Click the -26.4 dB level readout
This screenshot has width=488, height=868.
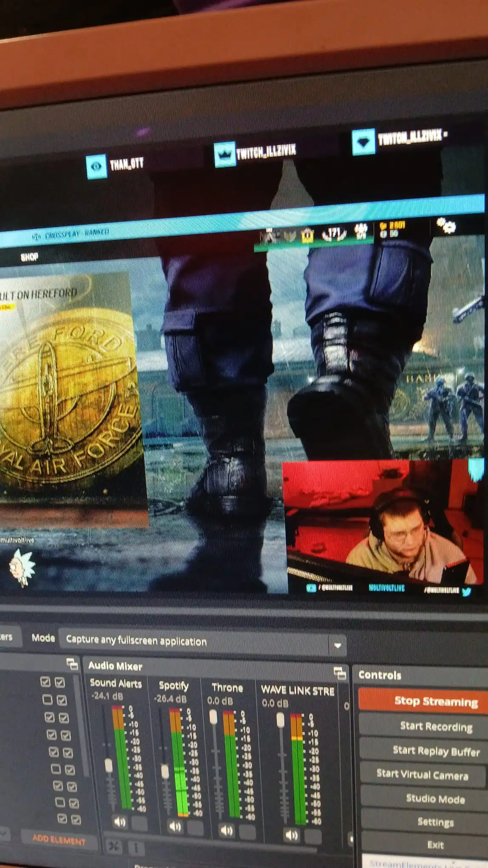coord(170,699)
